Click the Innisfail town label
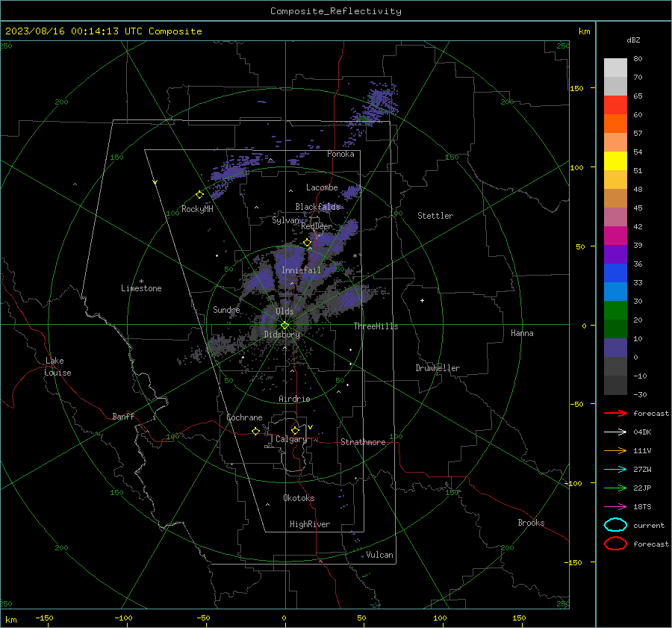Viewport: 672px width, 628px height. tap(301, 270)
